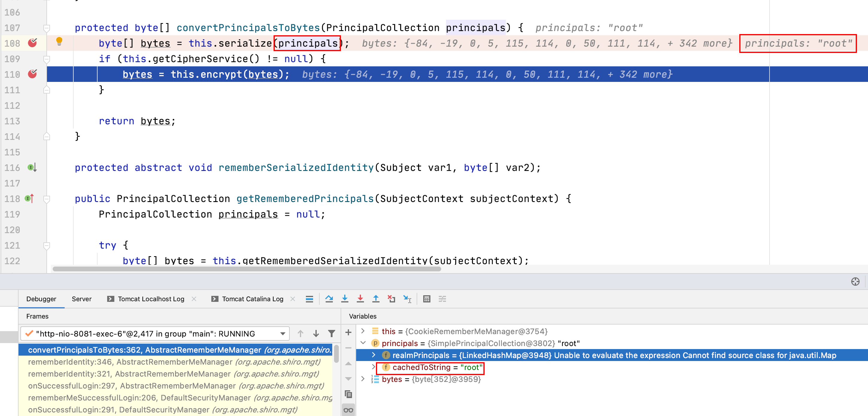Image resolution: width=868 pixels, height=416 pixels.
Task: Click the filter frames funnel icon
Action: 331,333
